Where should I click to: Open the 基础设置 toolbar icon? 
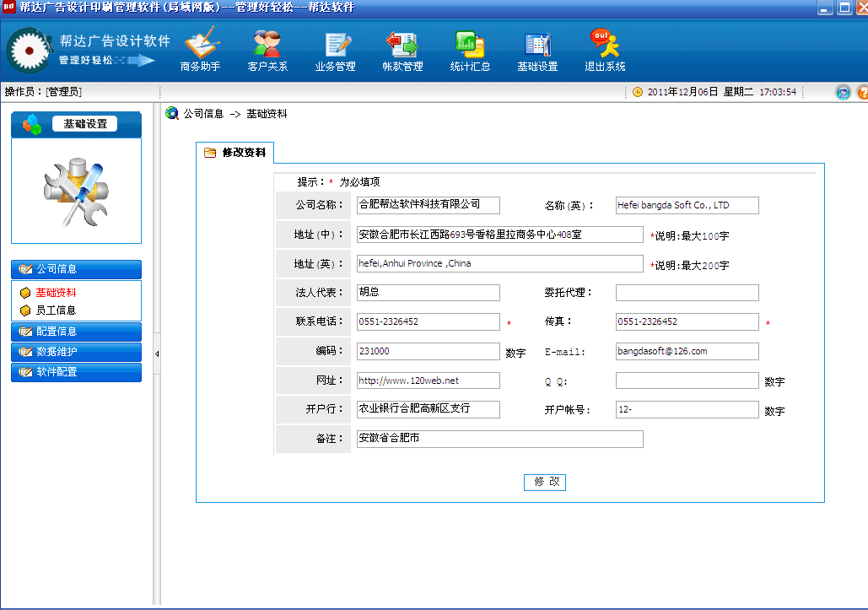(x=537, y=51)
